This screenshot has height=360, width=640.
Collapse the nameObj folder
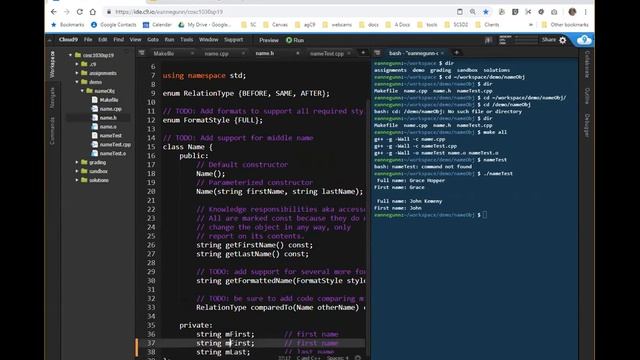82,91
